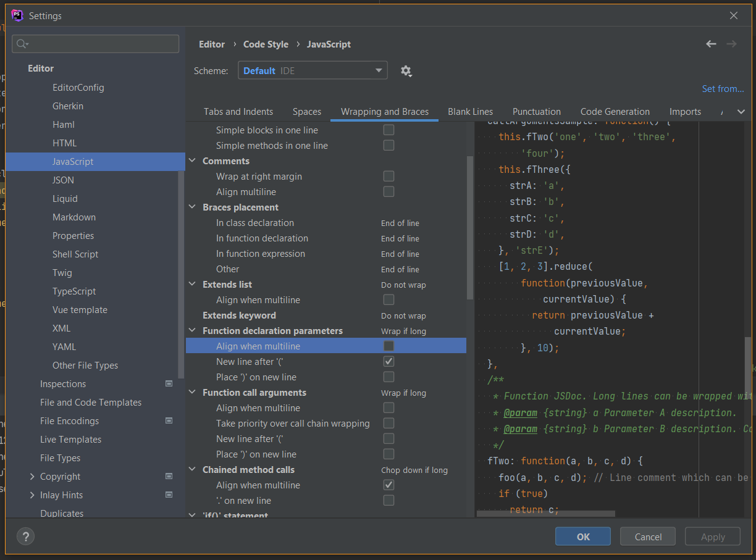Collapse the Braces placement section
This screenshot has width=756, height=560.
[192, 207]
